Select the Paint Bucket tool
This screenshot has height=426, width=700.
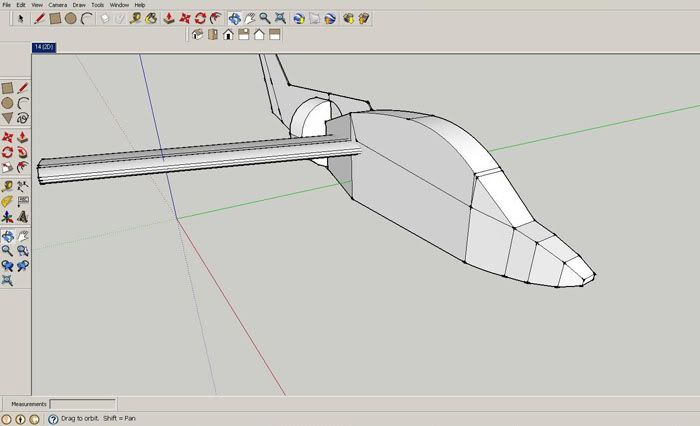coord(151,19)
